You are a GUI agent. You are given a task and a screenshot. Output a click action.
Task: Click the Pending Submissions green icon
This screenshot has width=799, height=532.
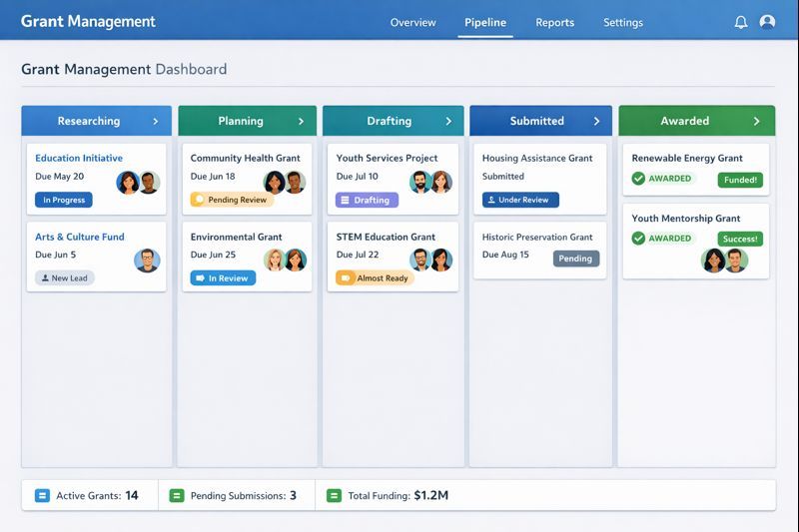[x=177, y=495]
